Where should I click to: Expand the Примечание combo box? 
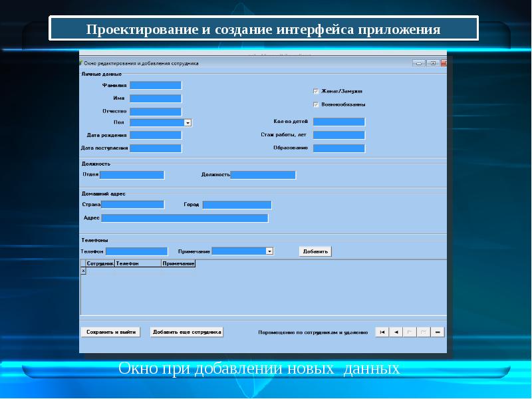tap(269, 251)
